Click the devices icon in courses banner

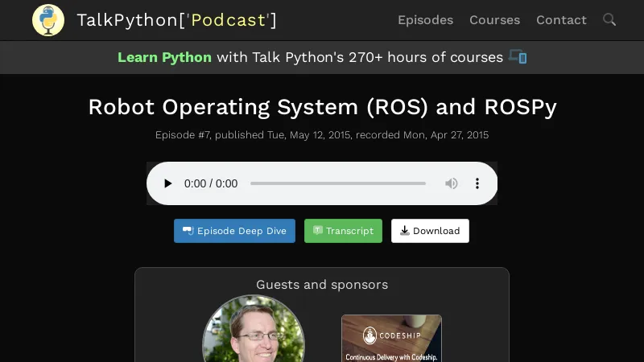[518, 57]
